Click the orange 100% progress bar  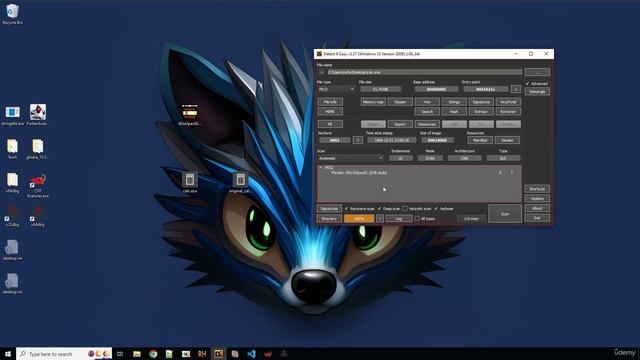pos(359,219)
